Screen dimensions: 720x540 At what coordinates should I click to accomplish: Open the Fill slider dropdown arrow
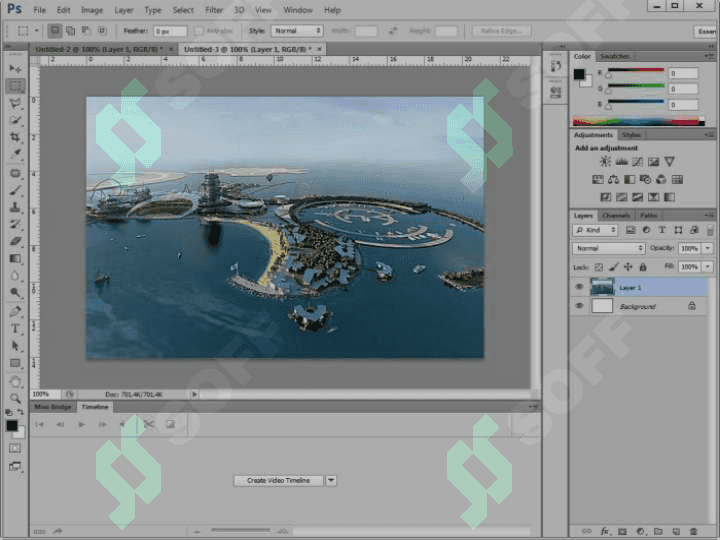[x=708, y=267]
